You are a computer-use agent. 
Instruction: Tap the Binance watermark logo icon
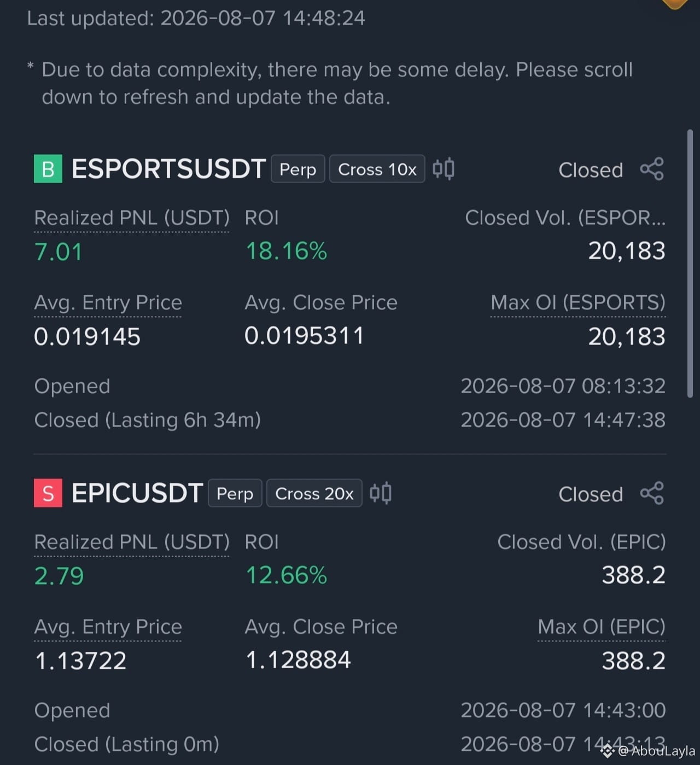point(608,751)
